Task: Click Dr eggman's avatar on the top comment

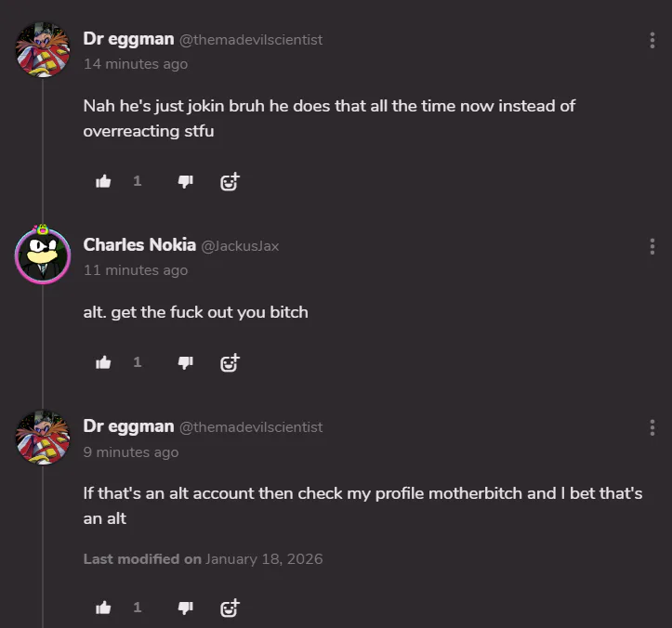Action: pos(43,48)
